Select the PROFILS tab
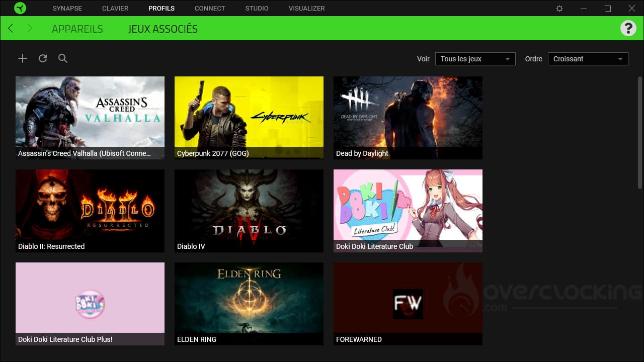644x362 pixels. click(x=162, y=9)
